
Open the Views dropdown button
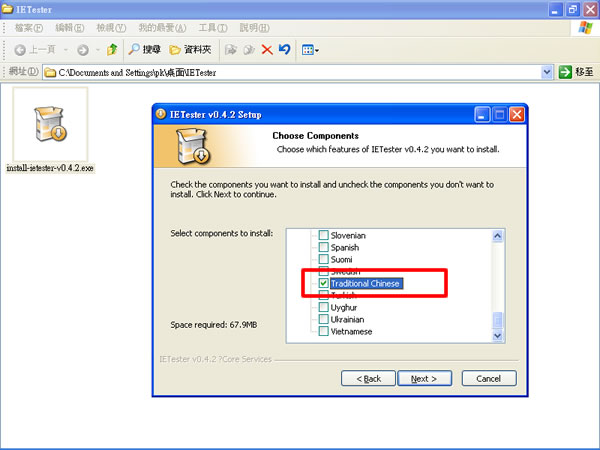[310, 50]
